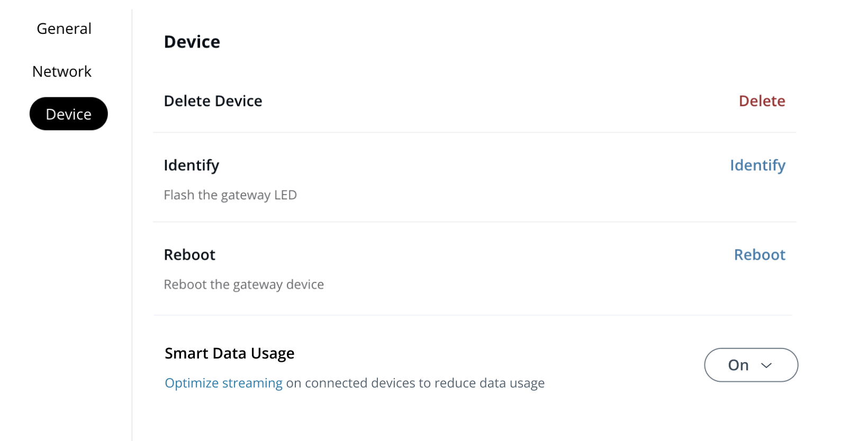Click the chevron arrow in Smart Data Usage dropdown

(x=766, y=365)
